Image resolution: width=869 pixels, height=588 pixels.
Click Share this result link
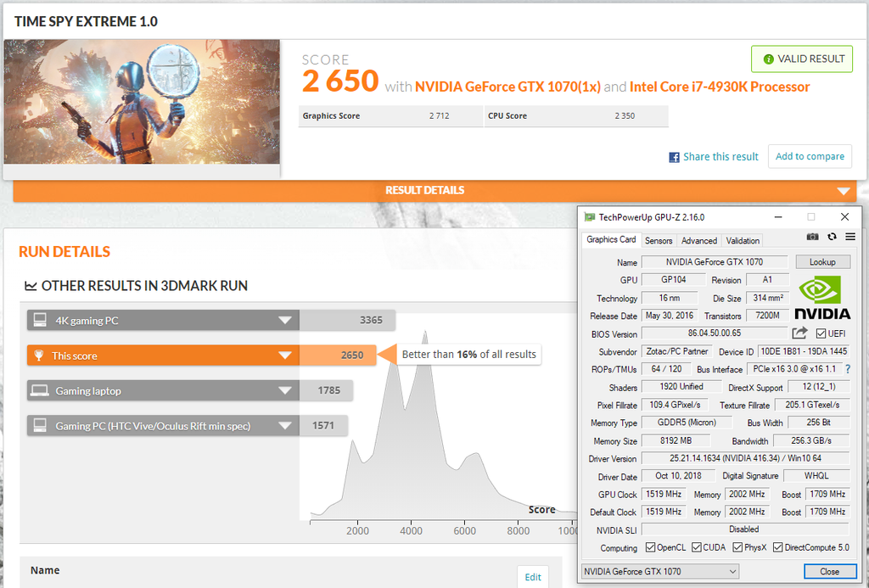720,157
